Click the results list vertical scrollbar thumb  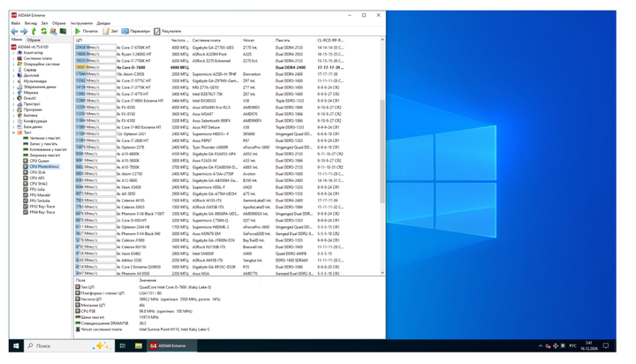point(382,151)
